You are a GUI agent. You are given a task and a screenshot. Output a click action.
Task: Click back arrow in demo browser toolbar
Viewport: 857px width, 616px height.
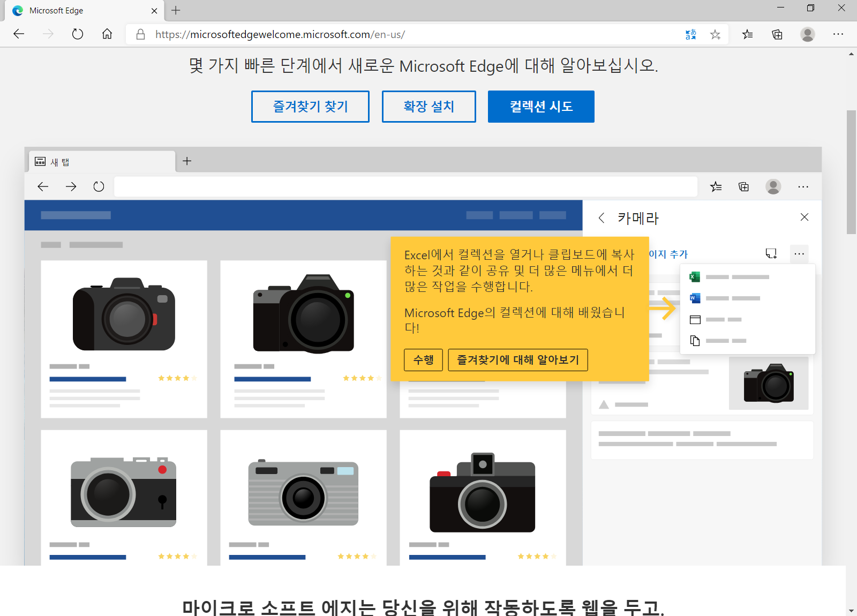click(43, 186)
